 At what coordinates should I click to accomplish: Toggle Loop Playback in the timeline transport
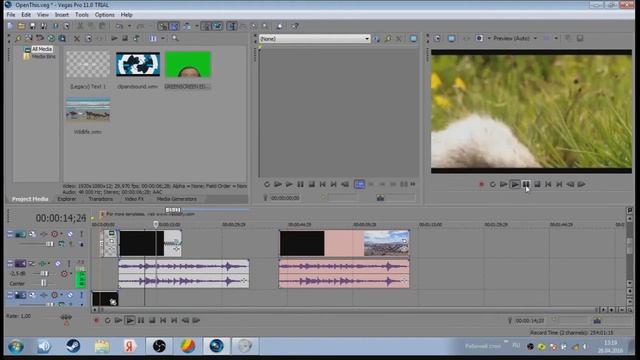click(107, 320)
